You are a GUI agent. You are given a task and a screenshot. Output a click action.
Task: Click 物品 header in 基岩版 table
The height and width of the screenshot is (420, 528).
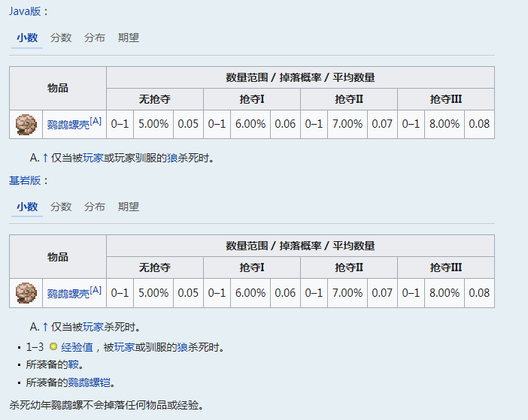(58, 257)
